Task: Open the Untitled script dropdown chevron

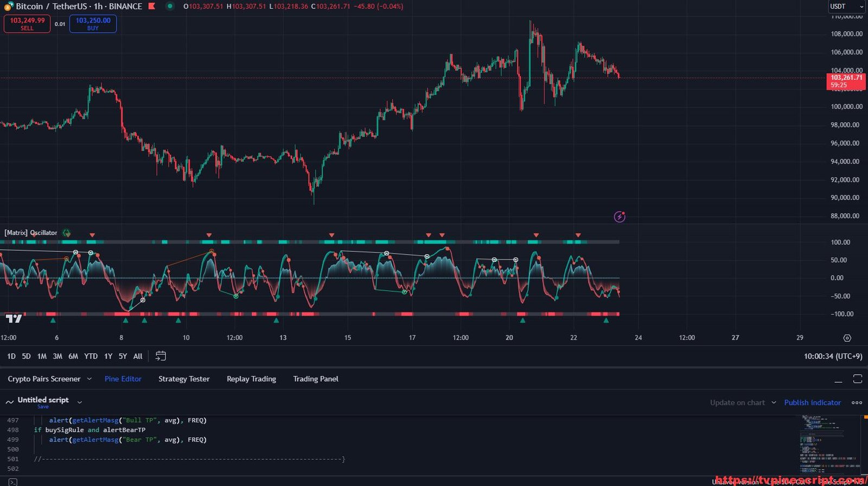Action: [80, 402]
